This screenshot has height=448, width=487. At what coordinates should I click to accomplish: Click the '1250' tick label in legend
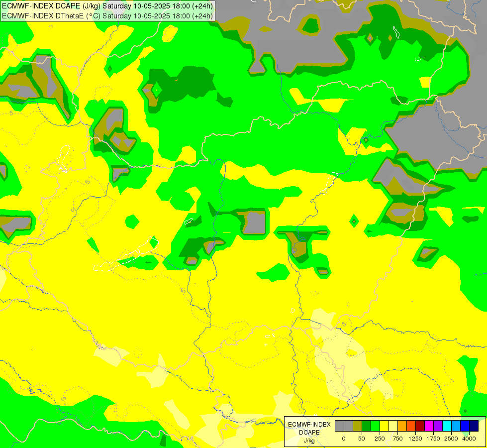(415, 439)
